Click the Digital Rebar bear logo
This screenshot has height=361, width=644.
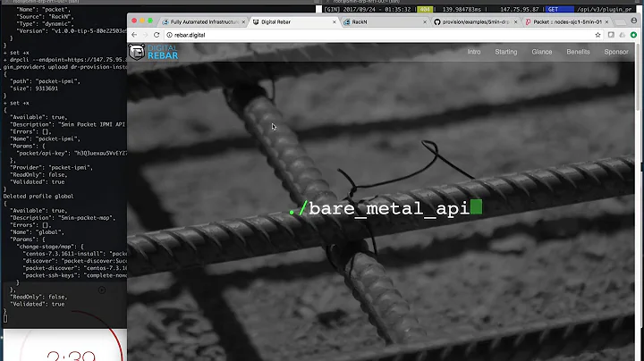tap(136, 52)
